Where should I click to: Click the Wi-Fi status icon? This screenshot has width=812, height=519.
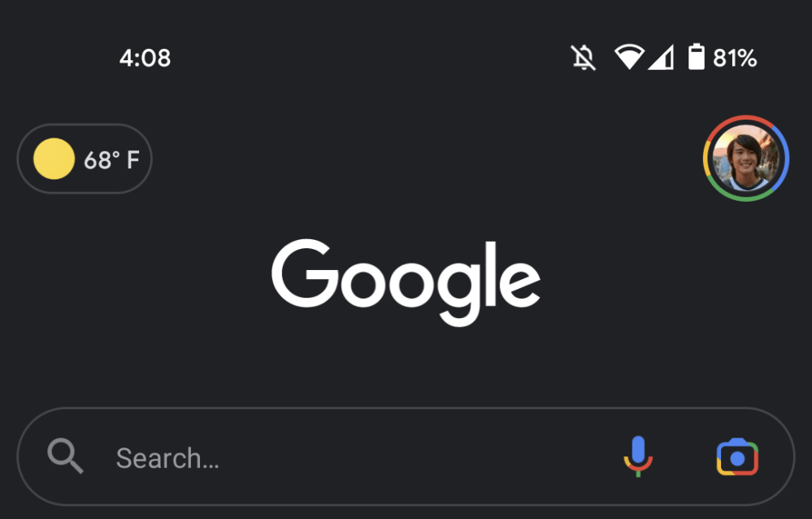point(628,58)
